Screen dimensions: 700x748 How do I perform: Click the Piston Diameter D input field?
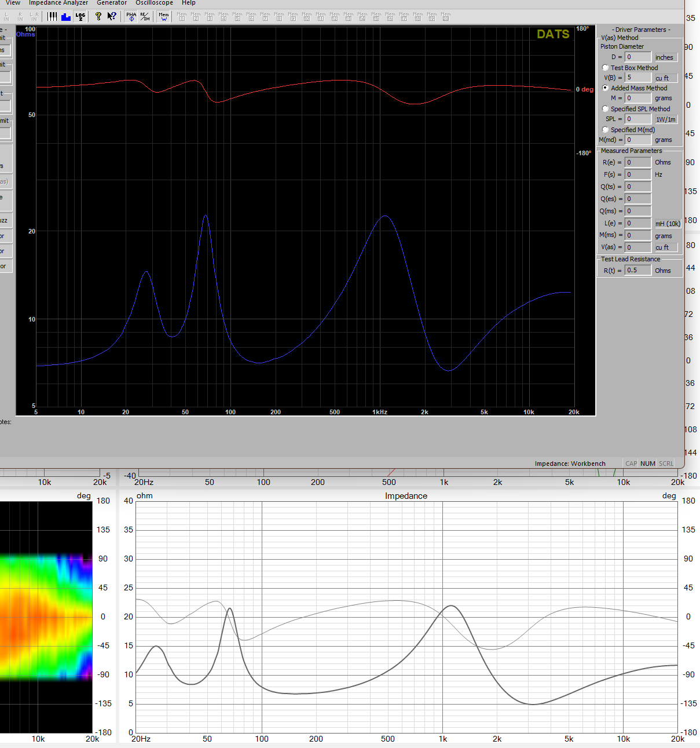click(637, 57)
